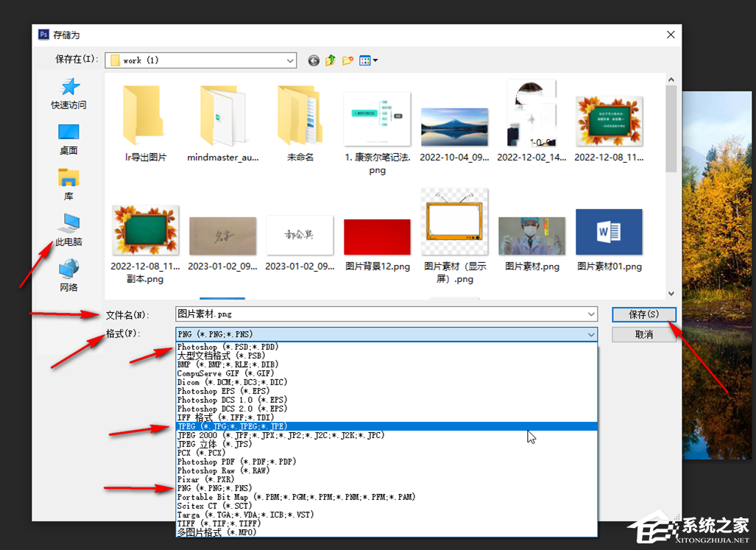Image resolution: width=756 pixels, height=550 pixels.
Task: Choose 大型文档格式 (*.PSB) format
Action: (386, 356)
